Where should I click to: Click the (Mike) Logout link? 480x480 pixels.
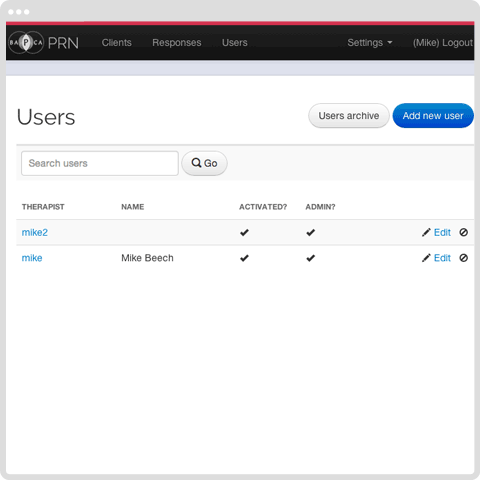[443, 43]
